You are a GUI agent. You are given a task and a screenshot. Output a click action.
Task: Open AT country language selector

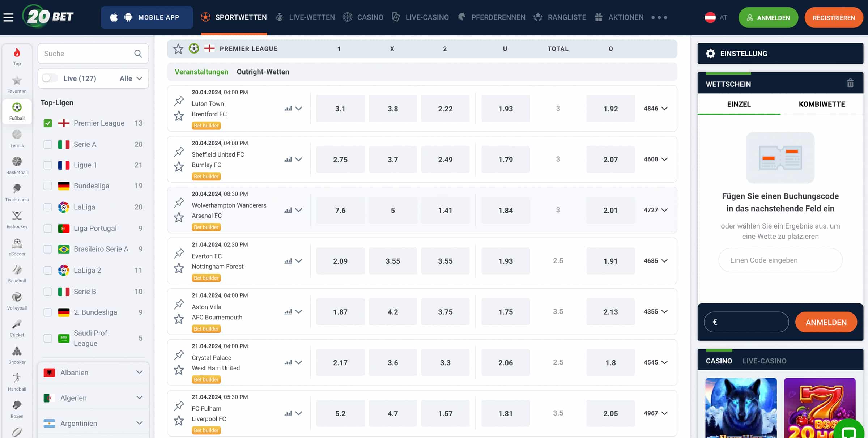(716, 17)
